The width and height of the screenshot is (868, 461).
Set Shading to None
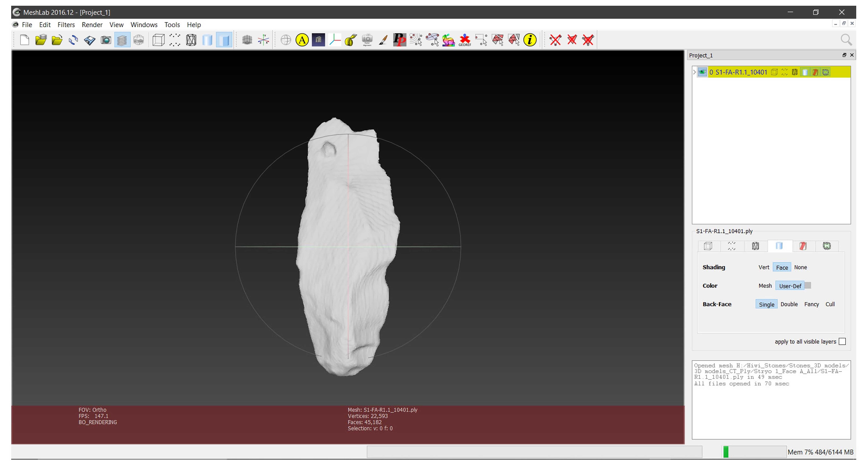click(x=800, y=267)
